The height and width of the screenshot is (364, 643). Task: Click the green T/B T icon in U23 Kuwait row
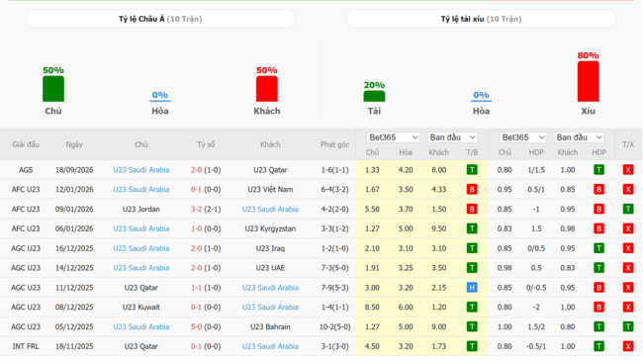coord(472,308)
